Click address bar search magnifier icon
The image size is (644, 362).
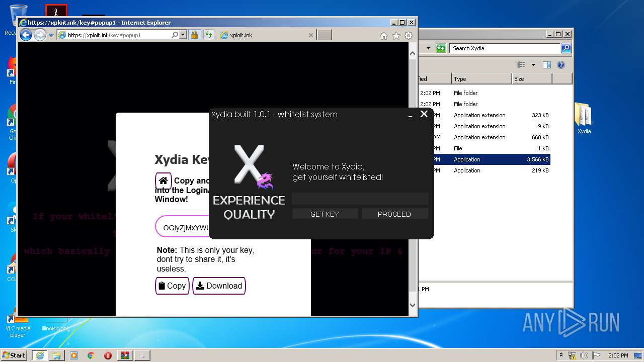[x=175, y=35]
